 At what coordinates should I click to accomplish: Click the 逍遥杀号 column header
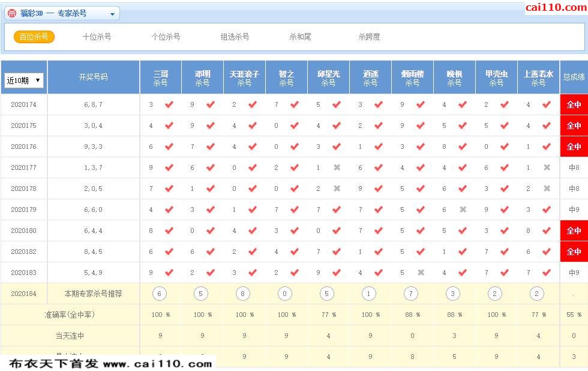(371, 77)
